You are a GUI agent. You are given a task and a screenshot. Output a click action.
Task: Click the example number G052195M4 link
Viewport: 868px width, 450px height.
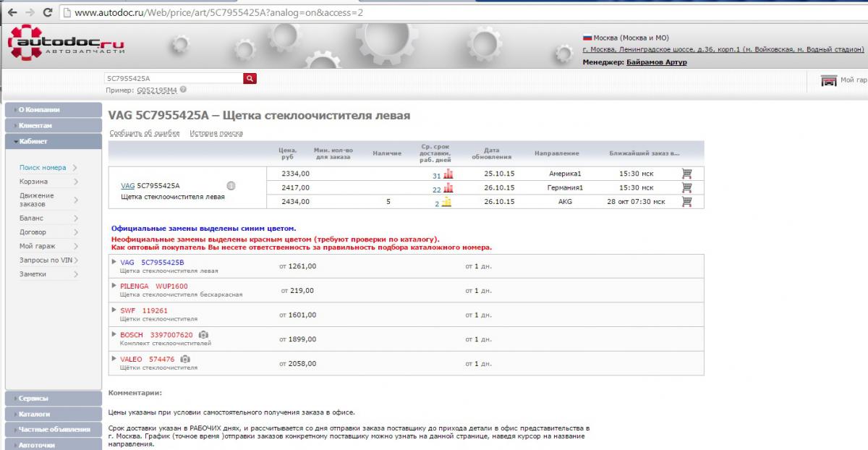(156, 90)
